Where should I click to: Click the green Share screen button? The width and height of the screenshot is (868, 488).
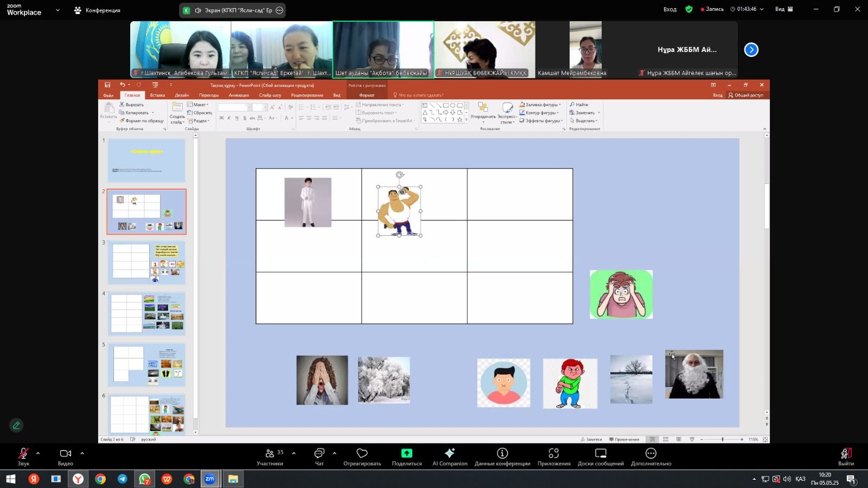[406, 456]
